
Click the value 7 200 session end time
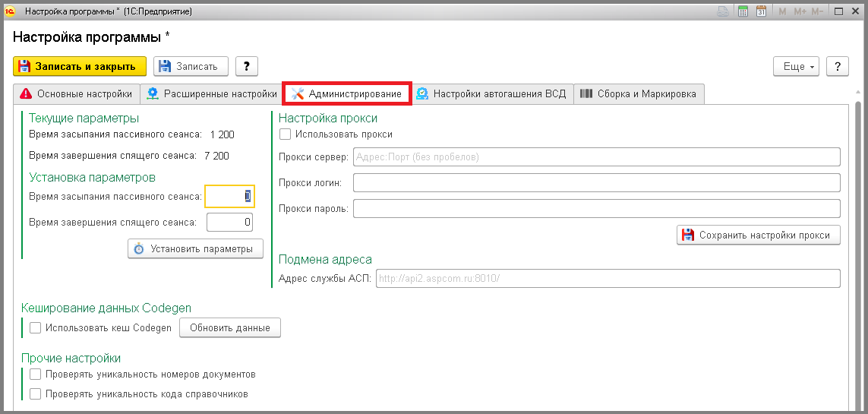pos(216,156)
